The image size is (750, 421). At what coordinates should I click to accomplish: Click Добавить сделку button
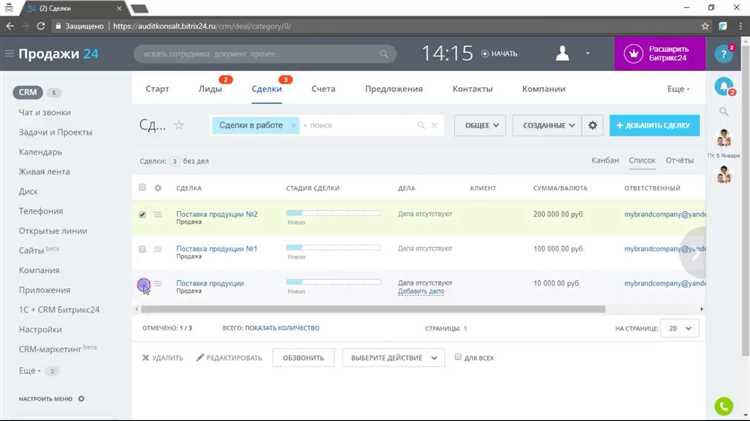(654, 125)
